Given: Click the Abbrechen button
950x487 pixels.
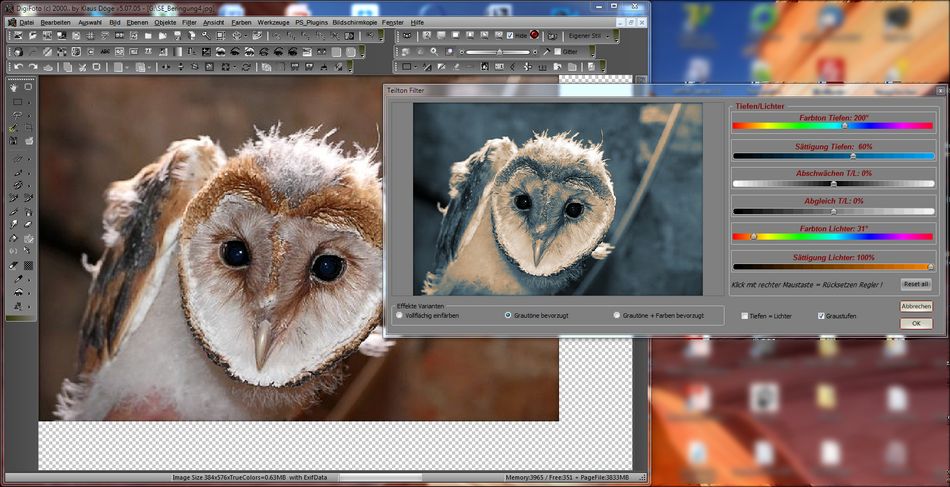Looking at the screenshot, I should 916,306.
